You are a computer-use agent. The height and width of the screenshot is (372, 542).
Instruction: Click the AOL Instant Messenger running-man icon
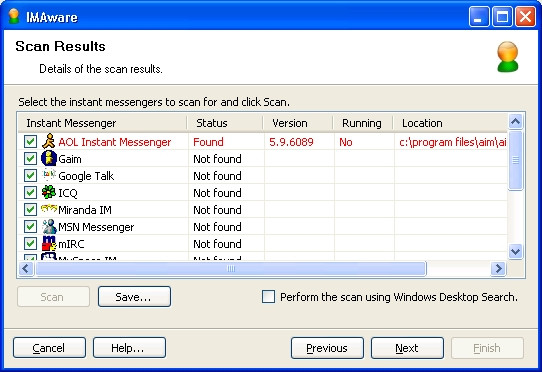tap(49, 141)
